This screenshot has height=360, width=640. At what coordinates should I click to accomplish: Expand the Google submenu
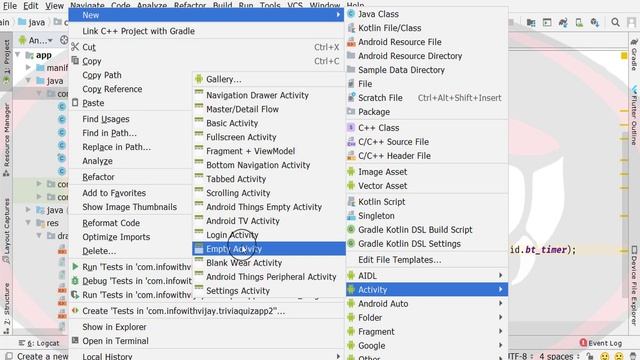pos(427,345)
